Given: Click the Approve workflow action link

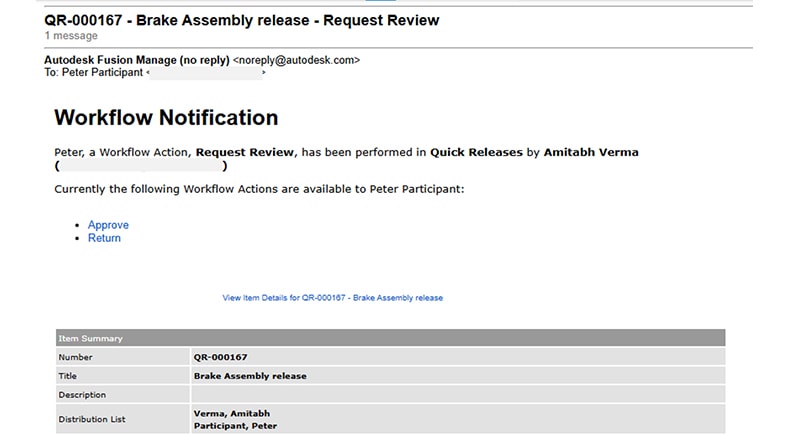Looking at the screenshot, I should tap(108, 225).
